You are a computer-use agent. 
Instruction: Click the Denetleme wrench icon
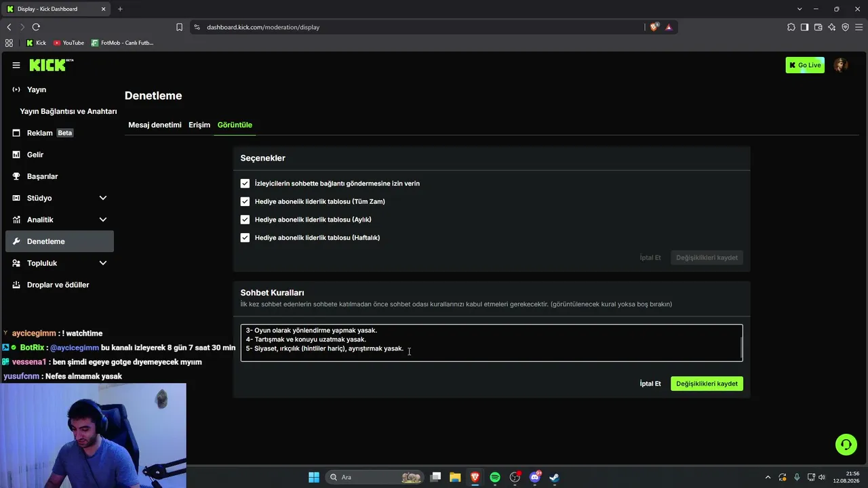point(16,241)
